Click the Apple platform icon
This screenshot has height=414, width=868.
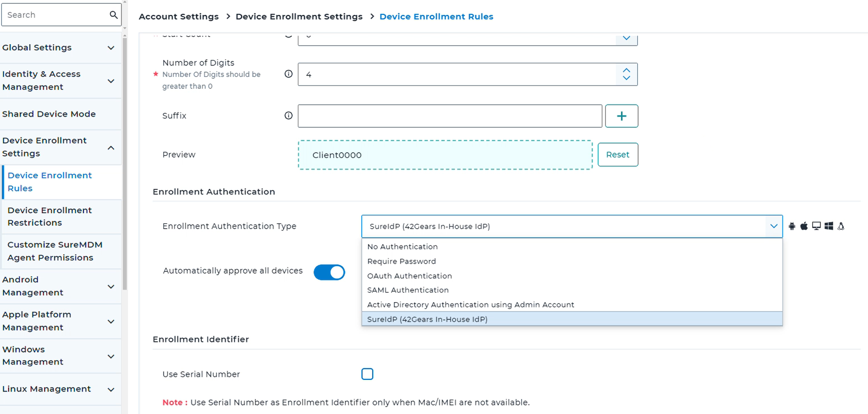pos(804,226)
